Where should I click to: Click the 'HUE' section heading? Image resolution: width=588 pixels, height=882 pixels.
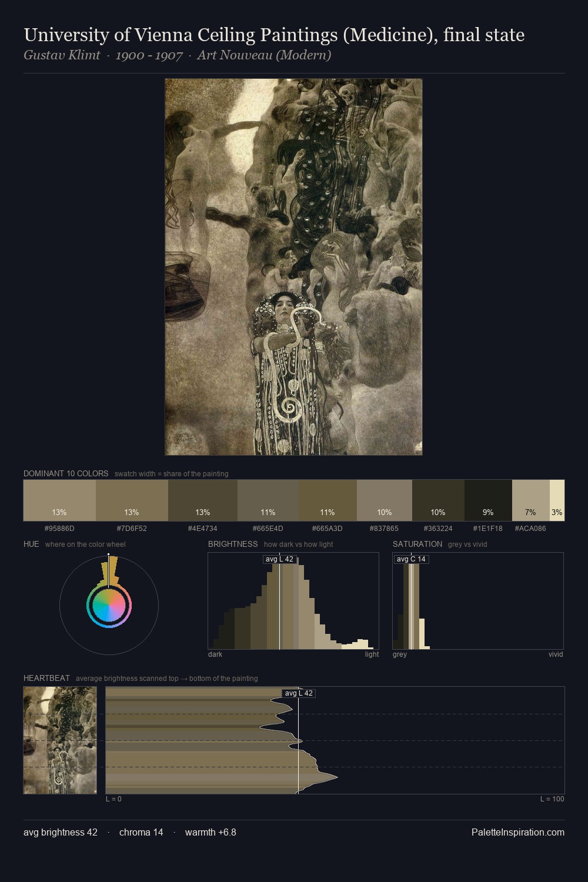(31, 544)
